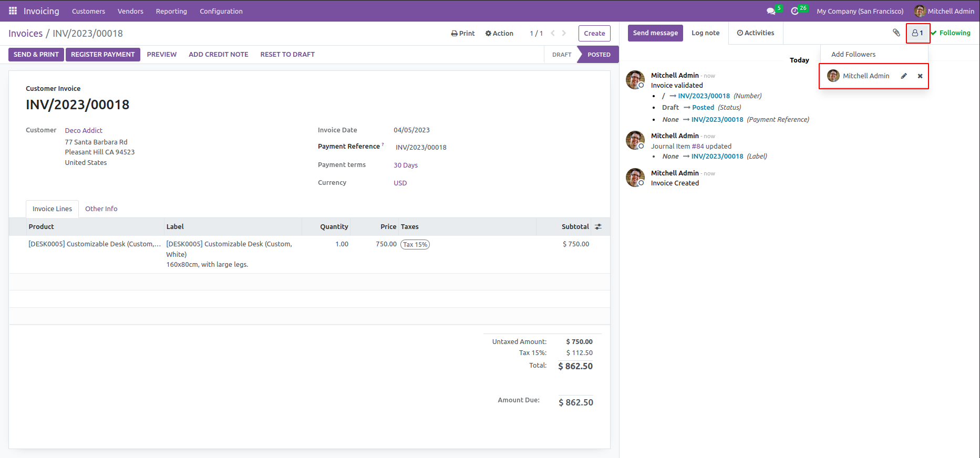Toggle the Following subscription button
Screen dimensions: 980x458
951,33
